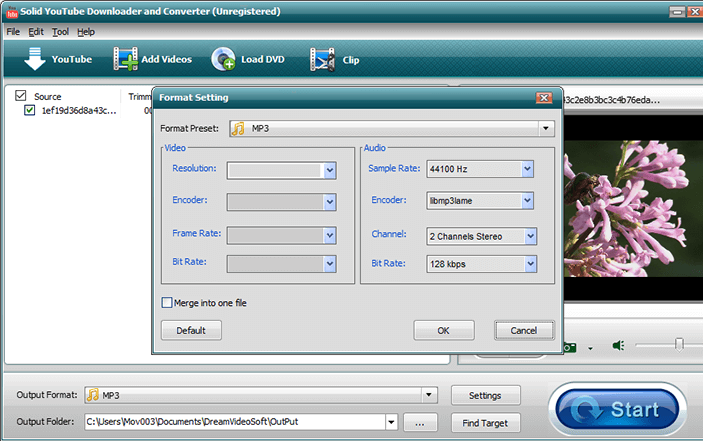Click the music note icon in Format Preset
Viewport: 703px width, 441px height.
[238, 129]
